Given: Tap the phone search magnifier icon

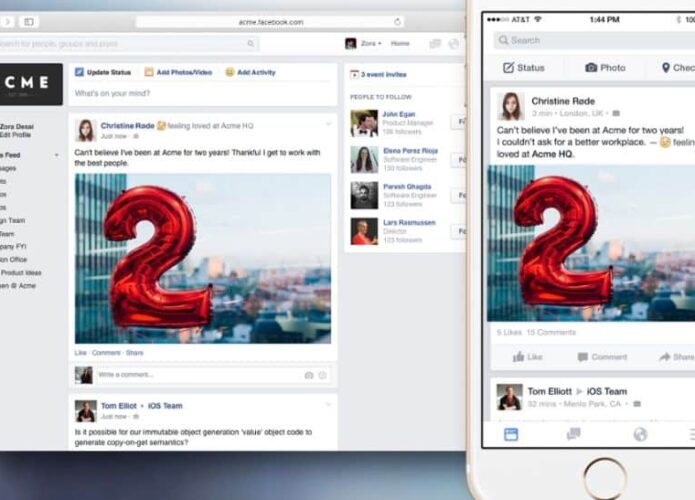Looking at the screenshot, I should click(503, 40).
